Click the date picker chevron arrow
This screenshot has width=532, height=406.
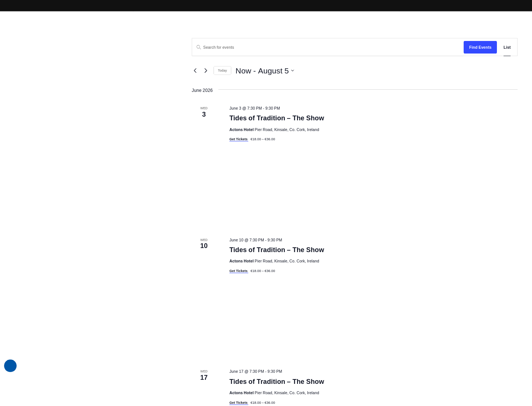(x=293, y=71)
